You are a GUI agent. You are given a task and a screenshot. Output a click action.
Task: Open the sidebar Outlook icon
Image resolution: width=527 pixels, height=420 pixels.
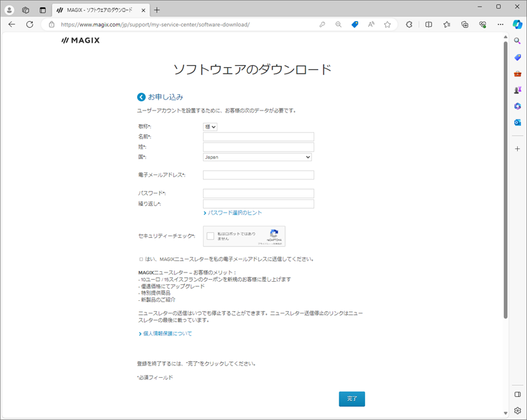[517, 122]
